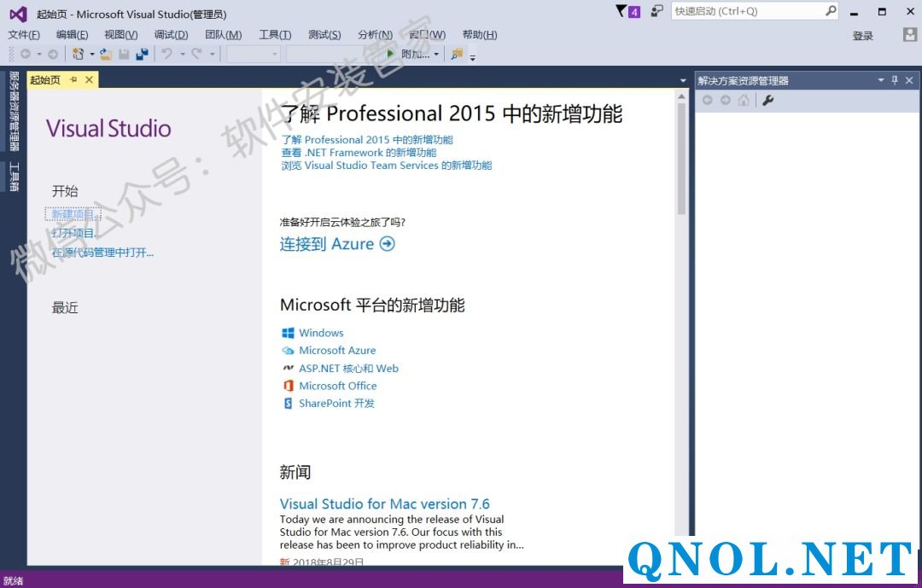The width and height of the screenshot is (922, 588).
Task: Open the 服务器资源管理器 side tab
Action: click(x=14, y=111)
